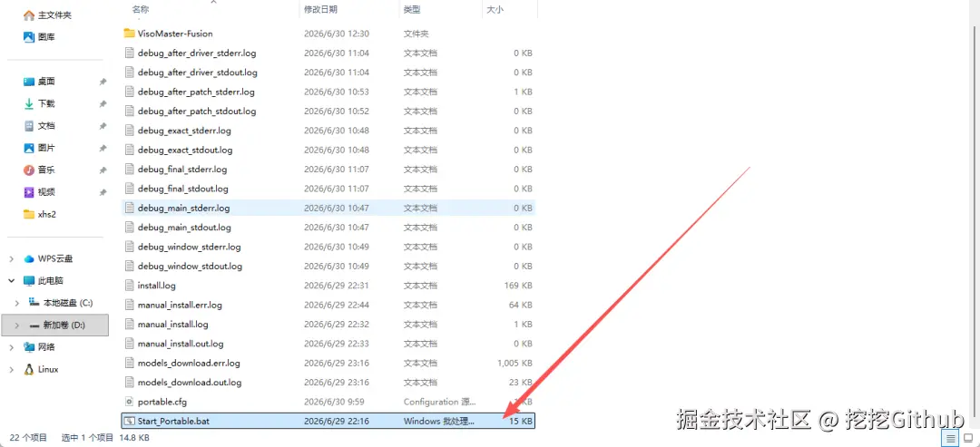This screenshot has width=980, height=447.
Task: Expand the 新加卷 (D:) node
Action: (17, 326)
